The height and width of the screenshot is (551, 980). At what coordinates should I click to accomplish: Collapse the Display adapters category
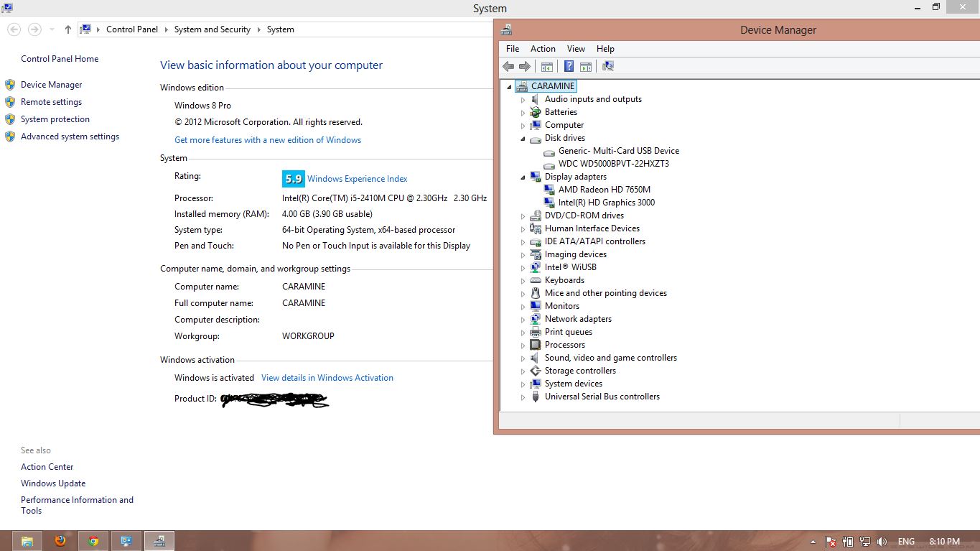pos(523,177)
